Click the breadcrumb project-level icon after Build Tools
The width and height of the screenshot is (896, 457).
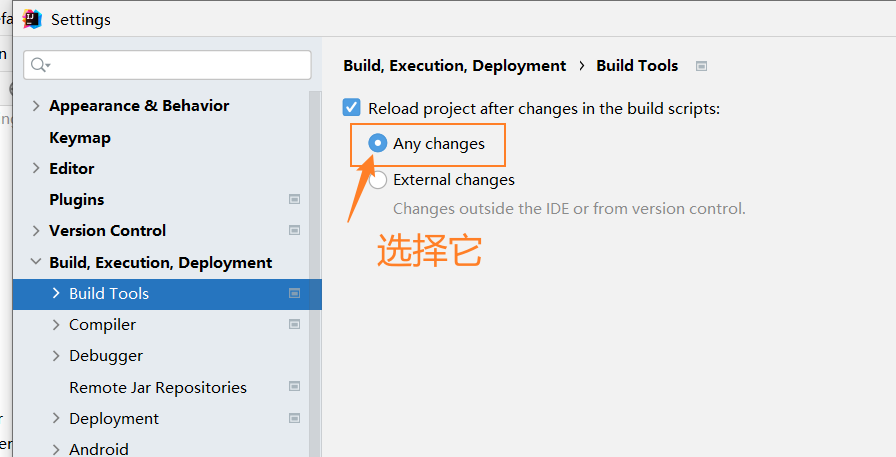click(702, 66)
